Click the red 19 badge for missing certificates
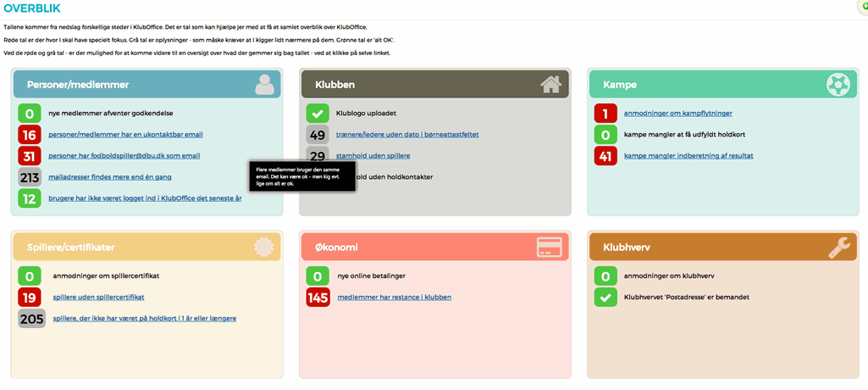The width and height of the screenshot is (868, 390). pyautogui.click(x=30, y=297)
